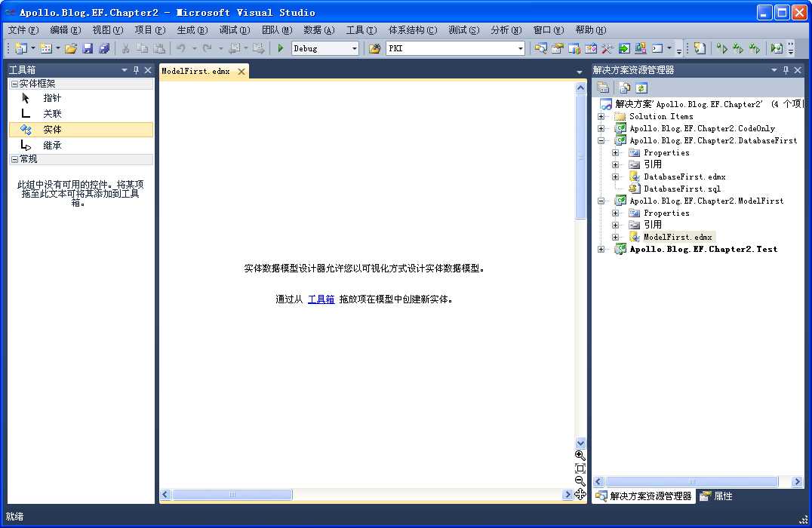Viewport: 812px width, 528px height.
Task: Click Refresh icon in Solution Explorer toolbar
Action: [641, 87]
